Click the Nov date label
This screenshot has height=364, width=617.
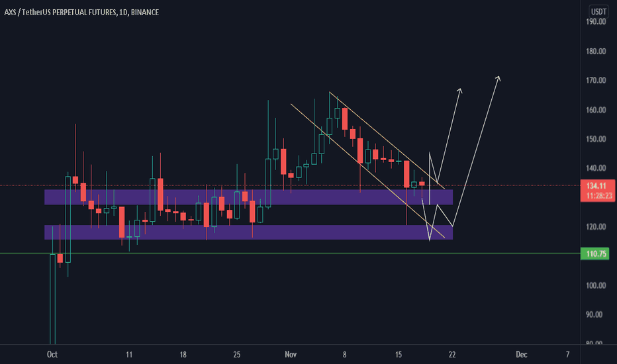pos(291,354)
